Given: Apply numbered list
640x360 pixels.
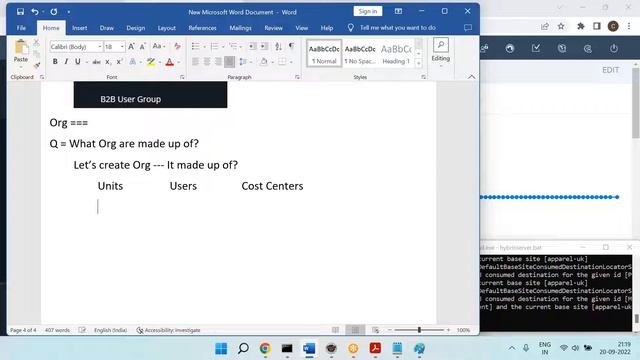Looking at the screenshot, I should [214, 47].
